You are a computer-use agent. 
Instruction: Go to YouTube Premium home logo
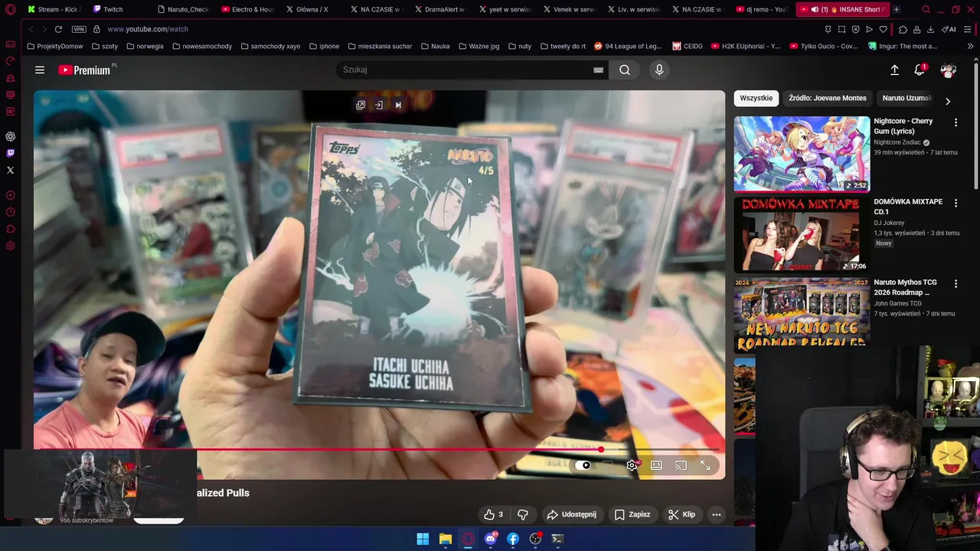click(x=84, y=70)
